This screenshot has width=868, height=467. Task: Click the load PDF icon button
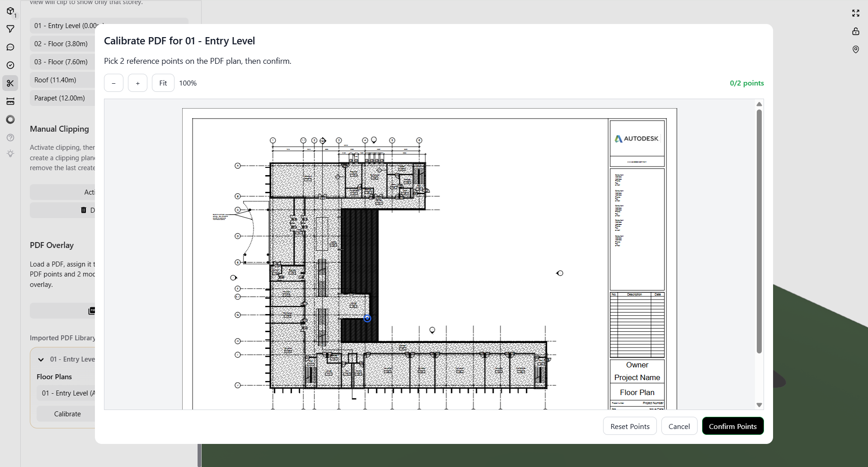tap(92, 310)
